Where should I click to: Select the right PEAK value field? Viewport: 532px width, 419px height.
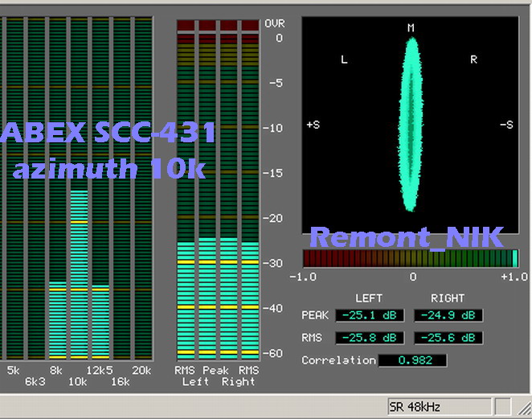pos(448,315)
